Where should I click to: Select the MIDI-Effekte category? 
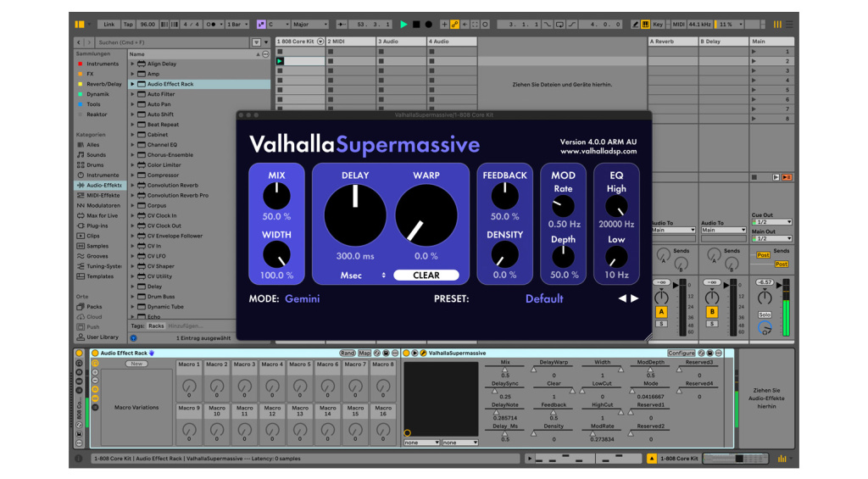100,196
